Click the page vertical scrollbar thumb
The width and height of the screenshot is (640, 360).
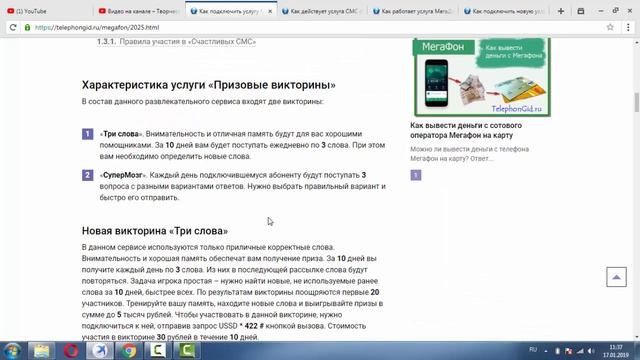point(637,102)
